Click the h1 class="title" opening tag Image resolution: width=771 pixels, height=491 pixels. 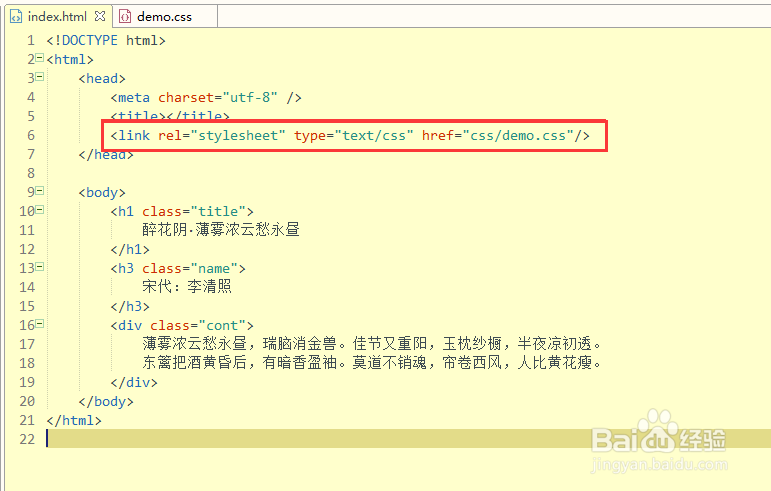[x=182, y=211]
